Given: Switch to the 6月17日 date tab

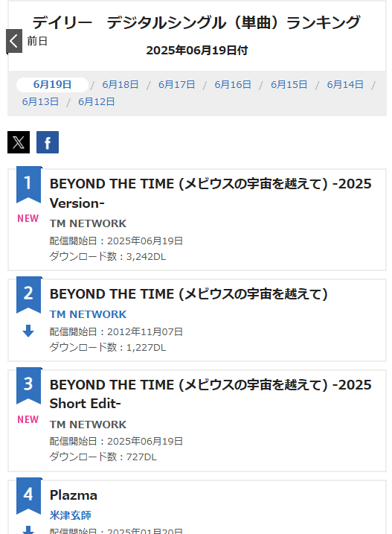Looking at the screenshot, I should (x=176, y=84).
